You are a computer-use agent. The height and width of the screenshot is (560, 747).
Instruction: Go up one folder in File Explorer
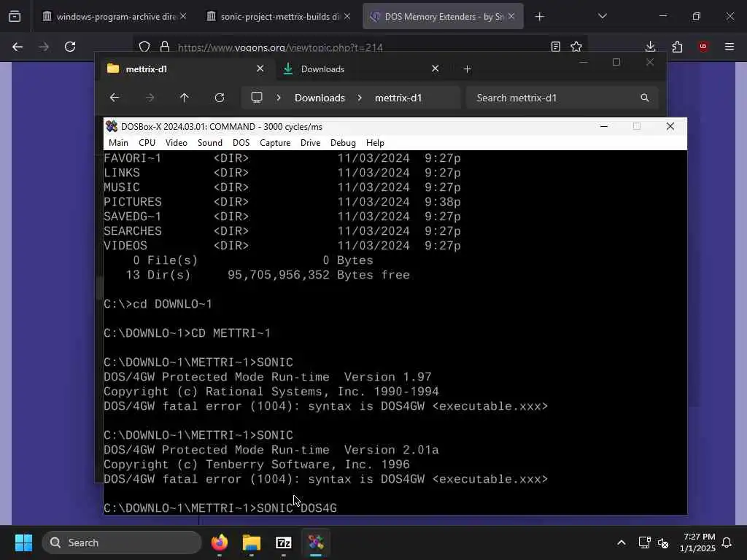(185, 98)
